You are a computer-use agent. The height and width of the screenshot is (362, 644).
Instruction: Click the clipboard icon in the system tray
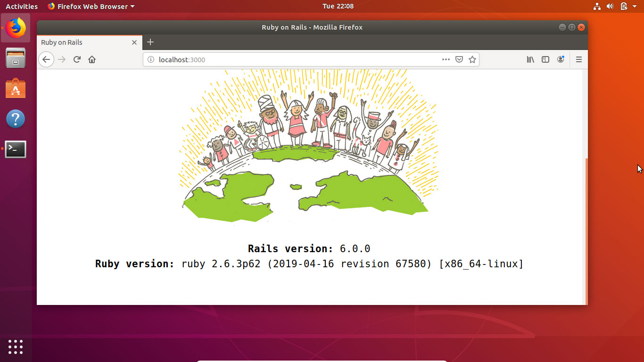click(x=623, y=6)
